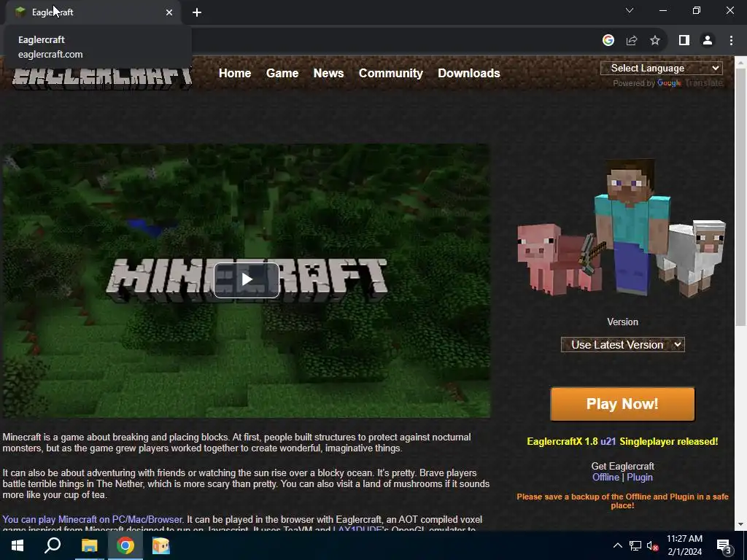Open the Community page

pyautogui.click(x=391, y=73)
